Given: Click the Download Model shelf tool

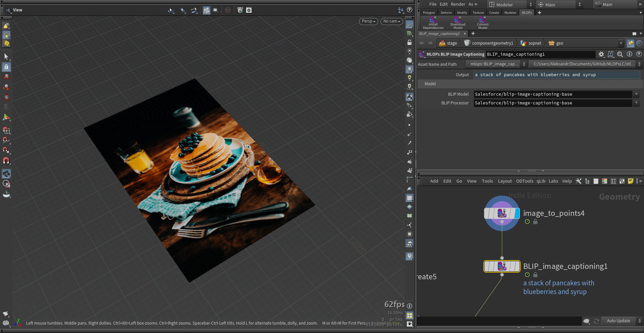Looking at the screenshot, I should [458, 23].
